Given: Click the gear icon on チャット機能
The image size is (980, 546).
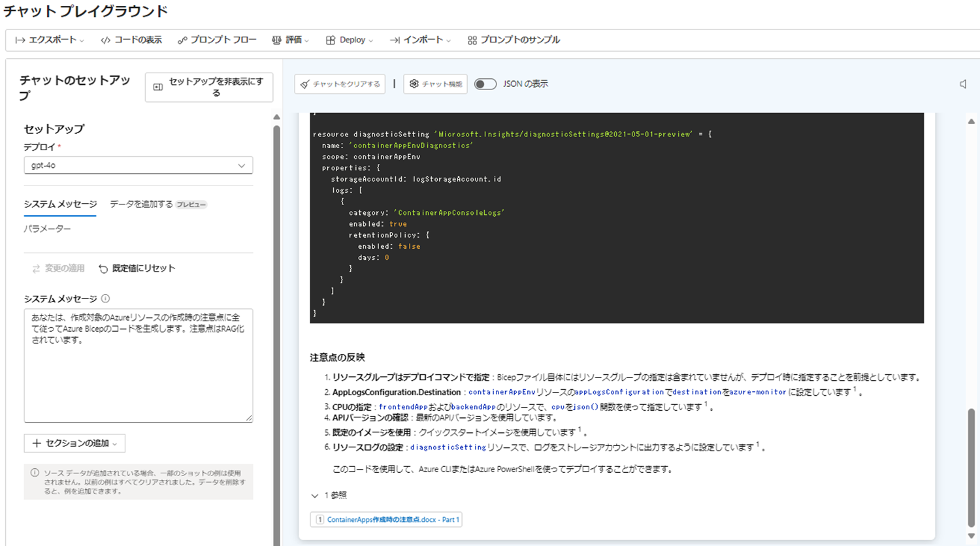Looking at the screenshot, I should pos(414,84).
